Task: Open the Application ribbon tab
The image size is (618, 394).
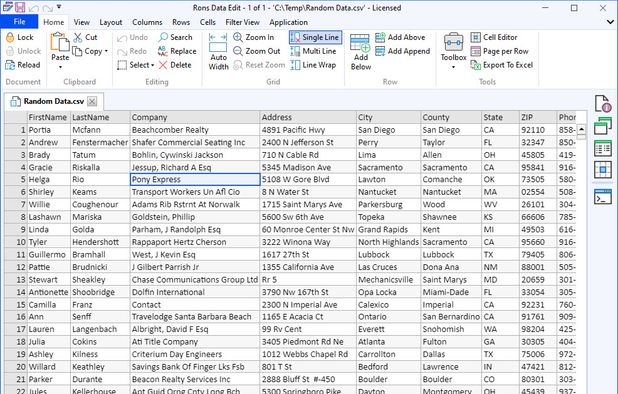Action: (289, 22)
